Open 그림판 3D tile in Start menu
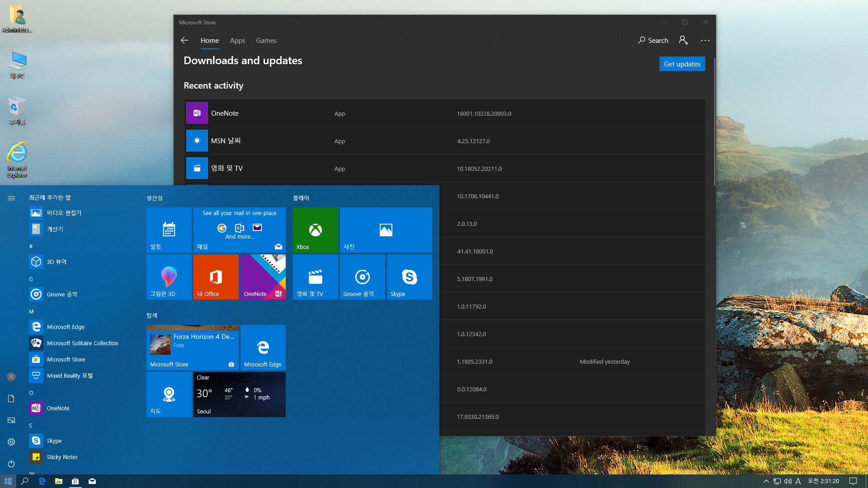 point(169,277)
